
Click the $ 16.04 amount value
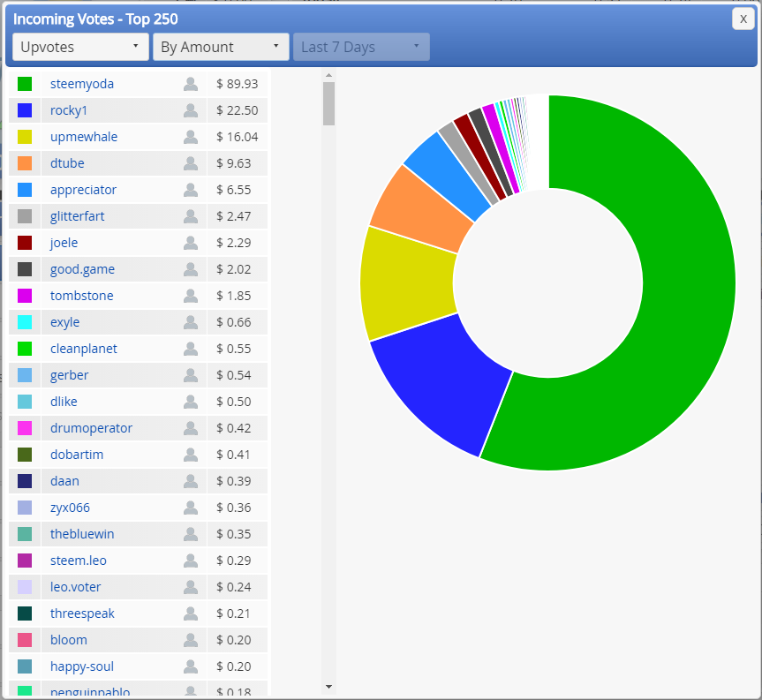point(238,137)
